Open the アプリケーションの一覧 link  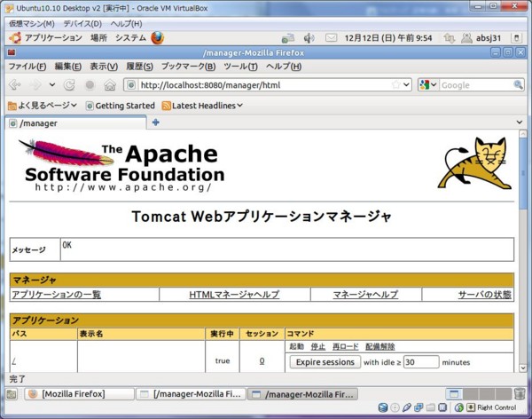click(57, 295)
